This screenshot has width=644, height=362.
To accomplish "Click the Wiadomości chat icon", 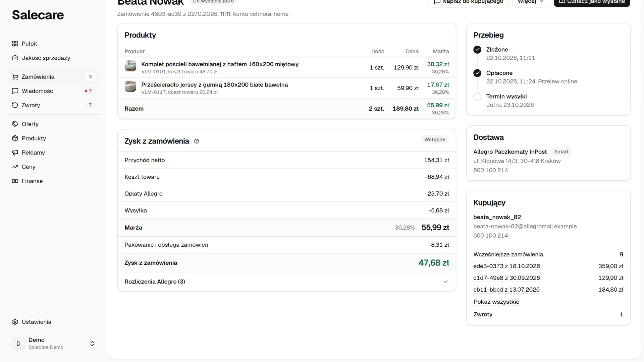I will pyautogui.click(x=15, y=91).
